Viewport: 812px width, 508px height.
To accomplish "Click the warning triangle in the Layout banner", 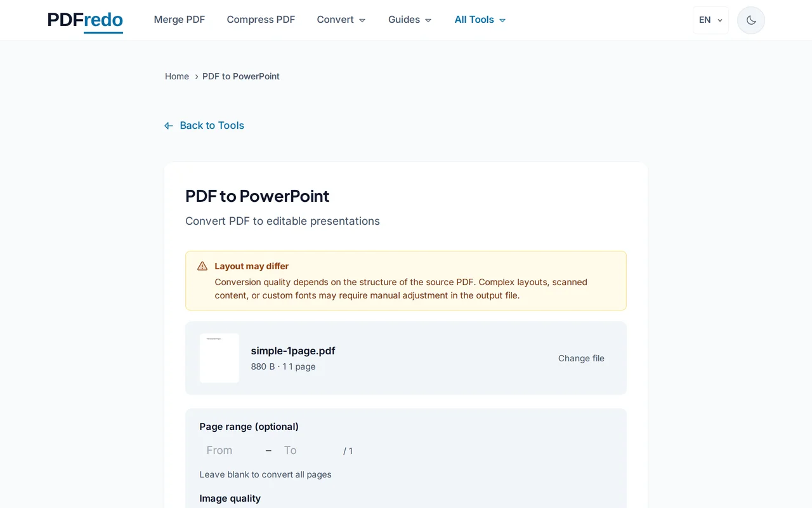I will tap(202, 265).
